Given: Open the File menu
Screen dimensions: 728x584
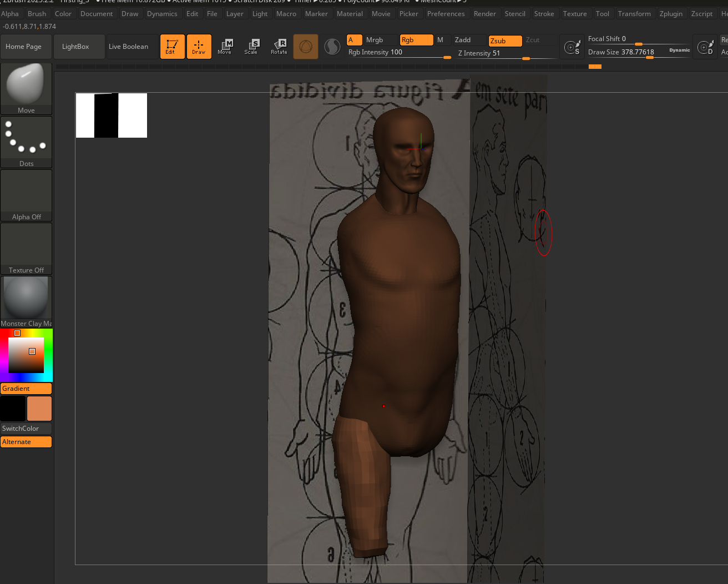Looking at the screenshot, I should tap(213, 14).
